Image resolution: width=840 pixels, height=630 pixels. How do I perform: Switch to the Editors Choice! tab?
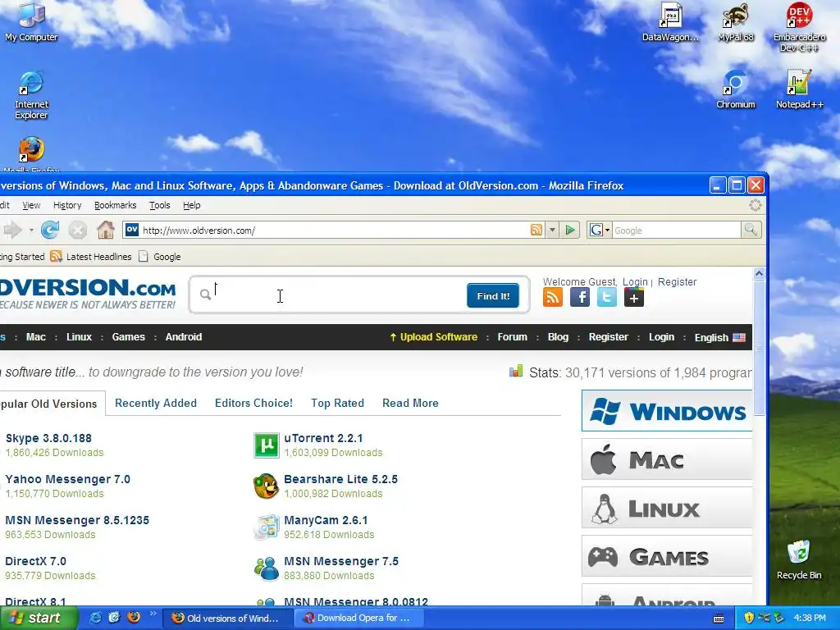click(253, 403)
